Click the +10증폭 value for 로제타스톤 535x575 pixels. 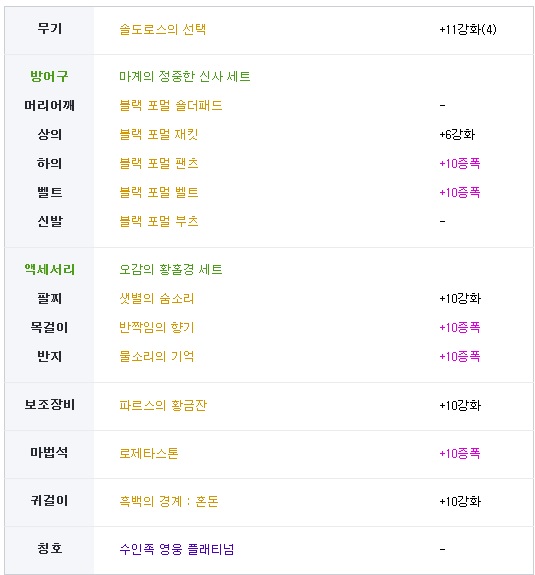(460, 454)
